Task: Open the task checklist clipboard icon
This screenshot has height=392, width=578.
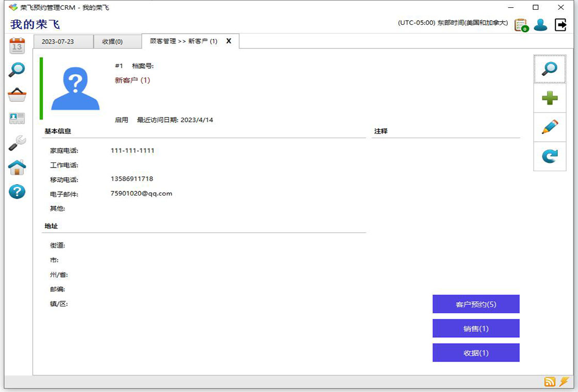Action: pyautogui.click(x=521, y=25)
